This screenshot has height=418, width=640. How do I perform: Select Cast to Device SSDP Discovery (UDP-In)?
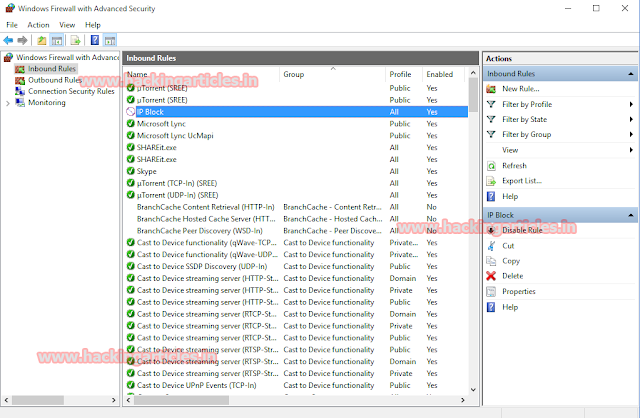pos(297,266)
